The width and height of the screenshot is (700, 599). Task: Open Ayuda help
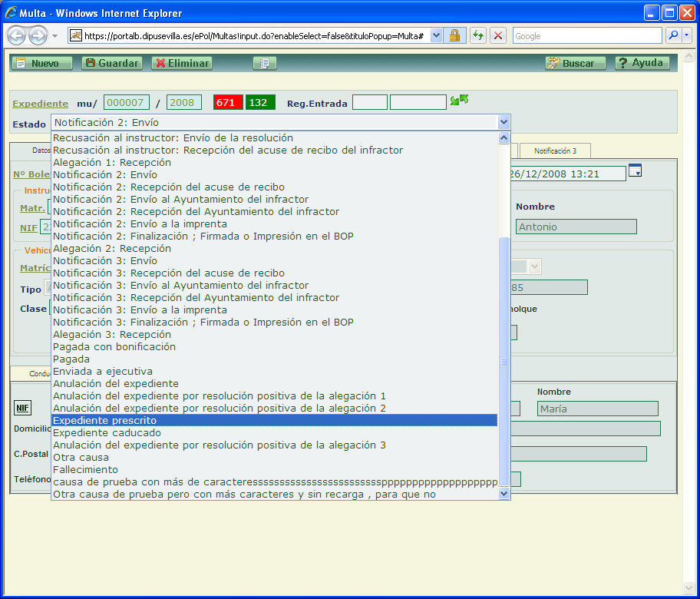(x=642, y=64)
